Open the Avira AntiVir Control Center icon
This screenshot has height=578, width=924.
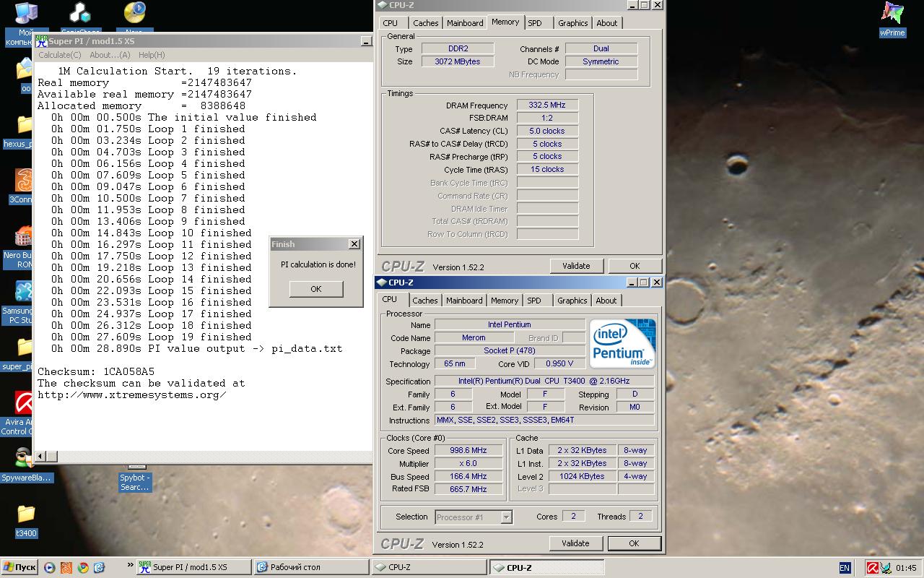[25, 402]
